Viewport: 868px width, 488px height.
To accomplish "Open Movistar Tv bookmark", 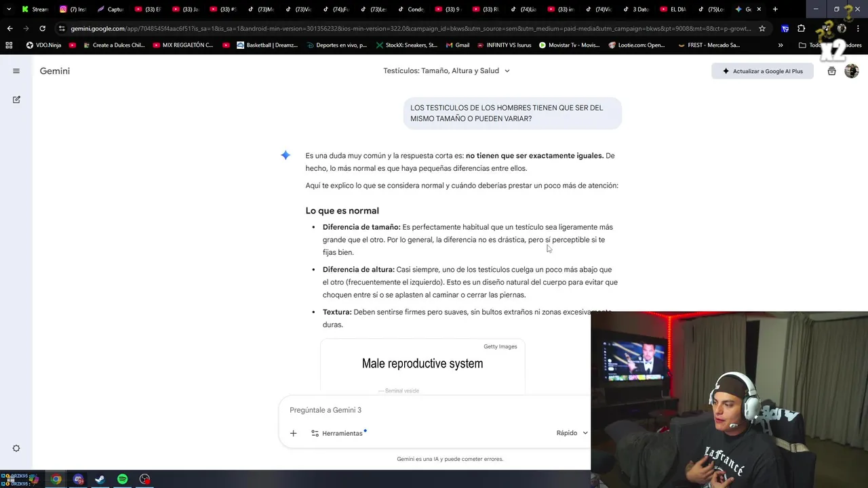I will [570, 45].
